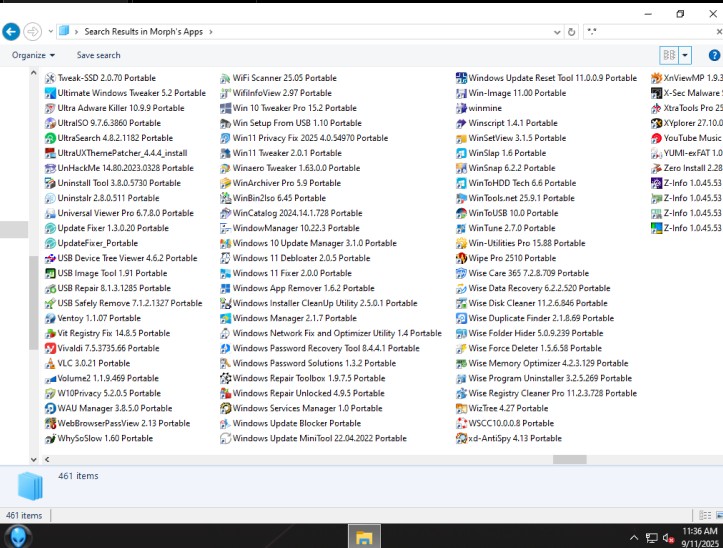Click the search box containing *.*

click(x=649, y=32)
